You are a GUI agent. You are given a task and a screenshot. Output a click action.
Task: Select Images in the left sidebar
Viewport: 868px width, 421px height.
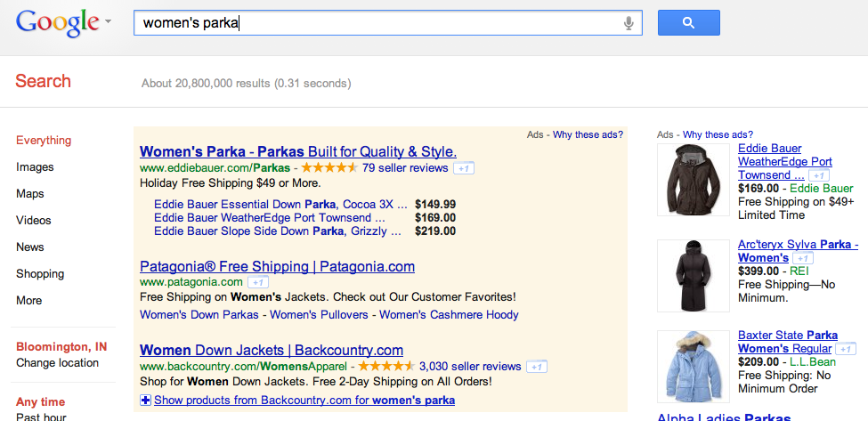(x=35, y=167)
